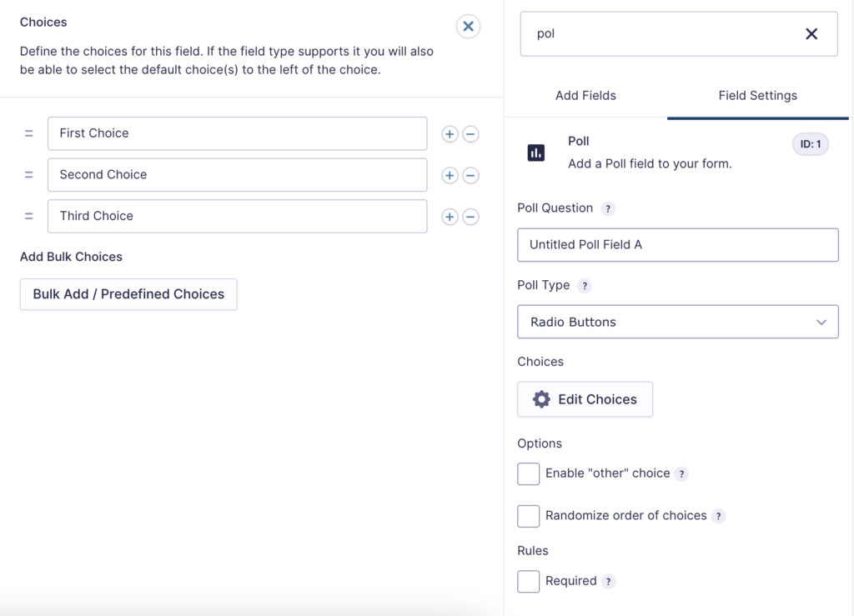Select the Field Settings tab
Viewport: 854px width, 616px height.
(x=757, y=96)
